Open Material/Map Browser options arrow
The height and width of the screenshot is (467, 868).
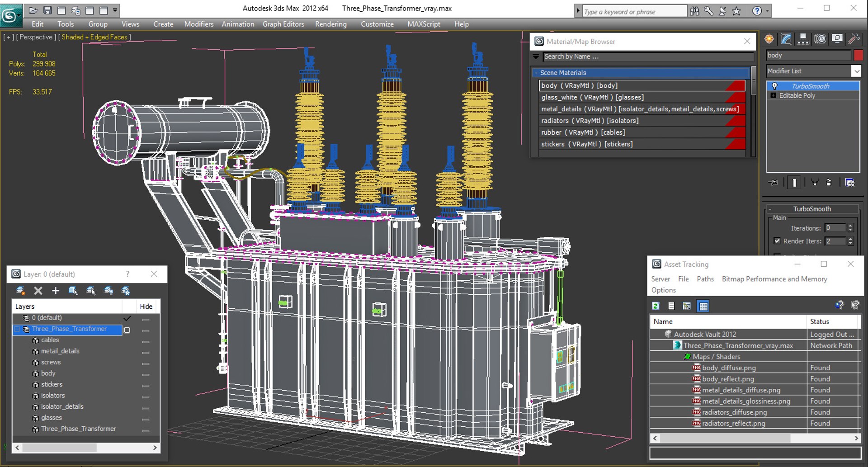tap(536, 57)
